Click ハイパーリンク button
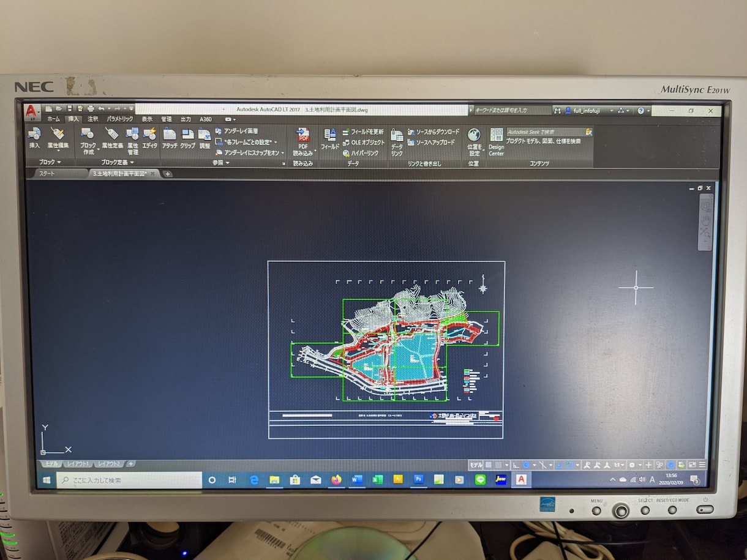The image size is (747, 560). click(x=361, y=153)
